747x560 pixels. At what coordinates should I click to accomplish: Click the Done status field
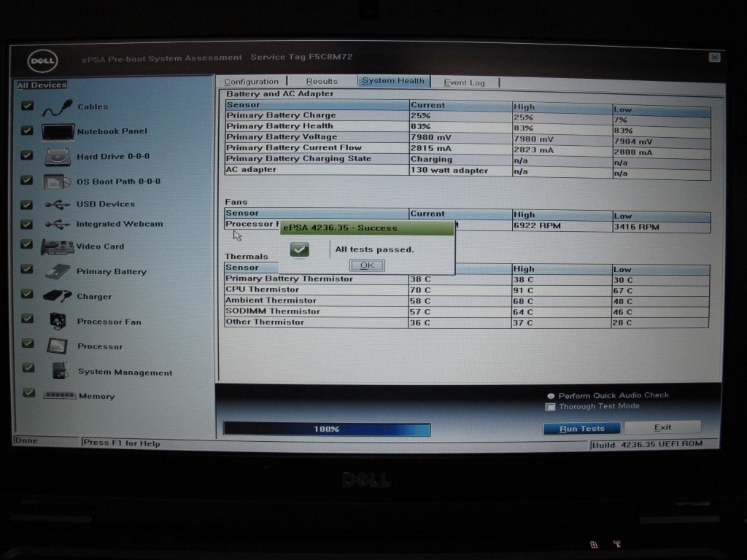point(46,440)
